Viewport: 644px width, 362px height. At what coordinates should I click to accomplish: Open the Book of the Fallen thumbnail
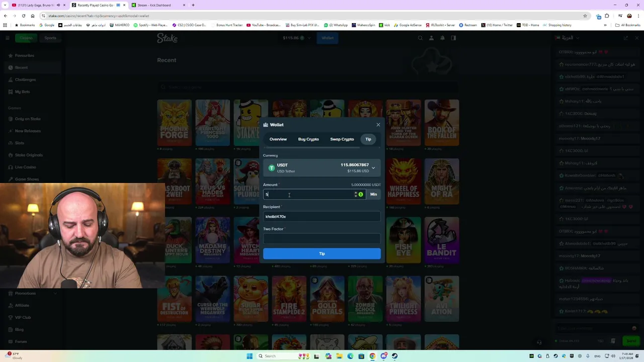[442, 123]
